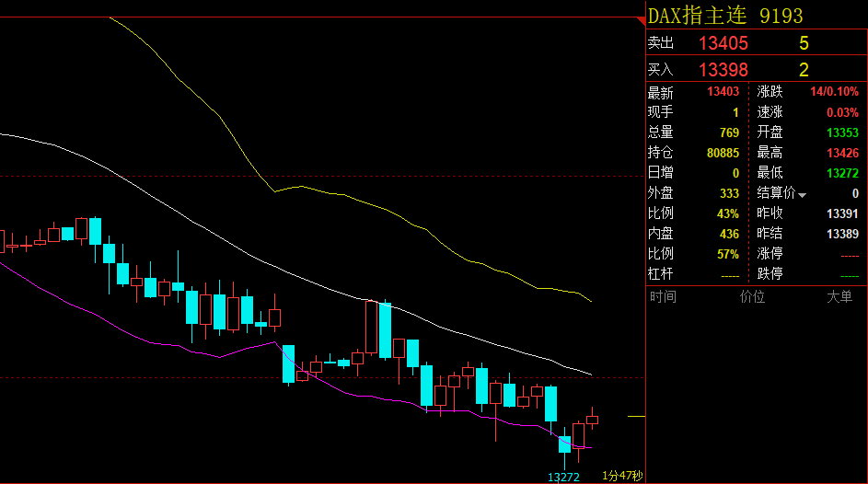The width and height of the screenshot is (868, 484).
Task: Click the 买入 volume 2
Action: pos(804,70)
